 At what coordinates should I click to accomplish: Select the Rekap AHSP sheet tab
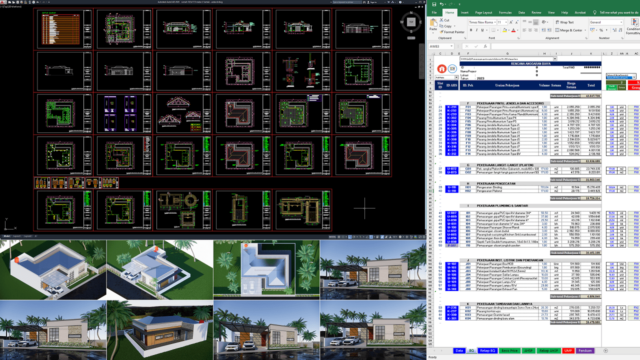548,351
